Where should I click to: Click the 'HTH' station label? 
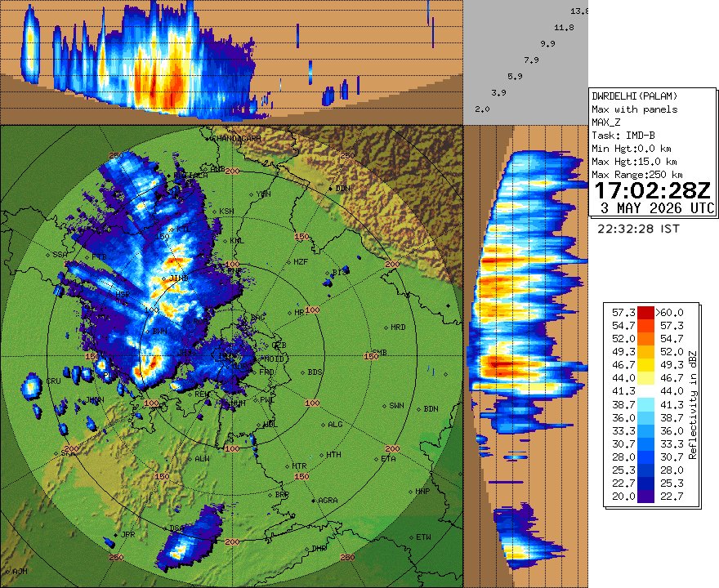tap(334, 455)
